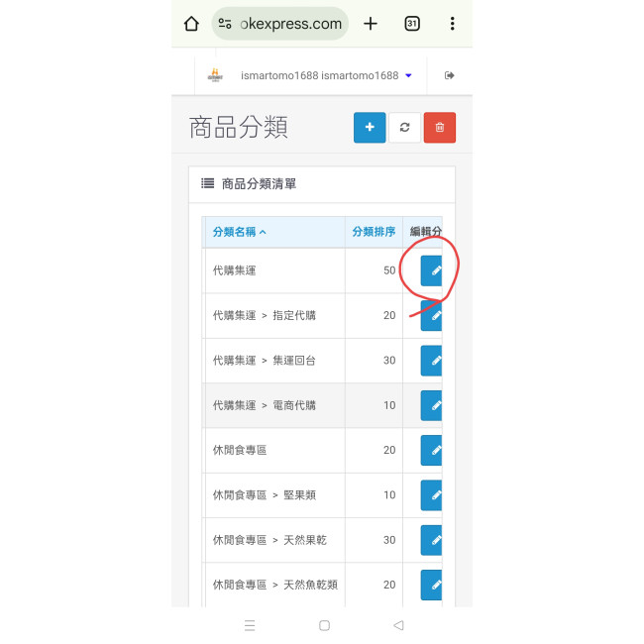Edit the 電商代購 subcategory pencil icon
Image resolution: width=644 pixels, height=644 pixels.
click(x=433, y=405)
